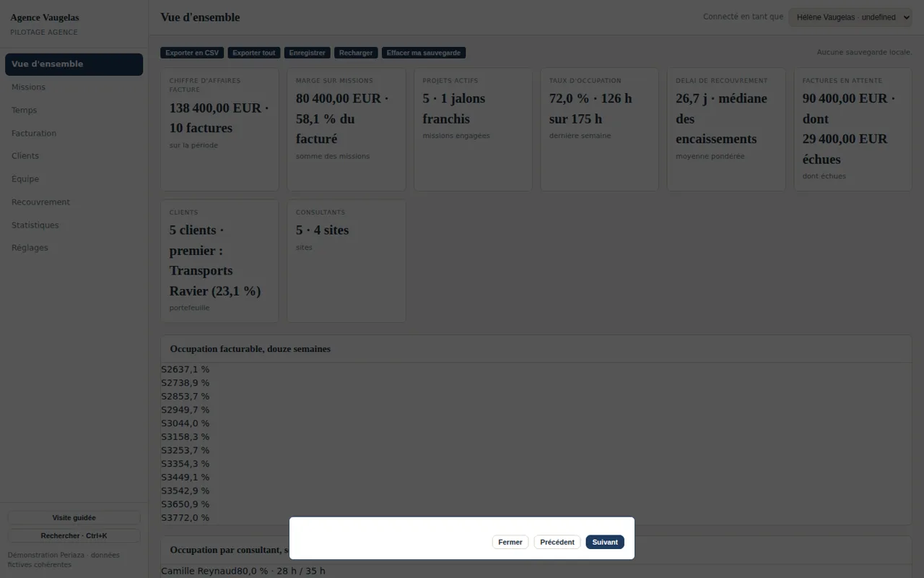Open the user selector dropdown Hélène Vaugelas
924x578 pixels.
[x=850, y=17]
